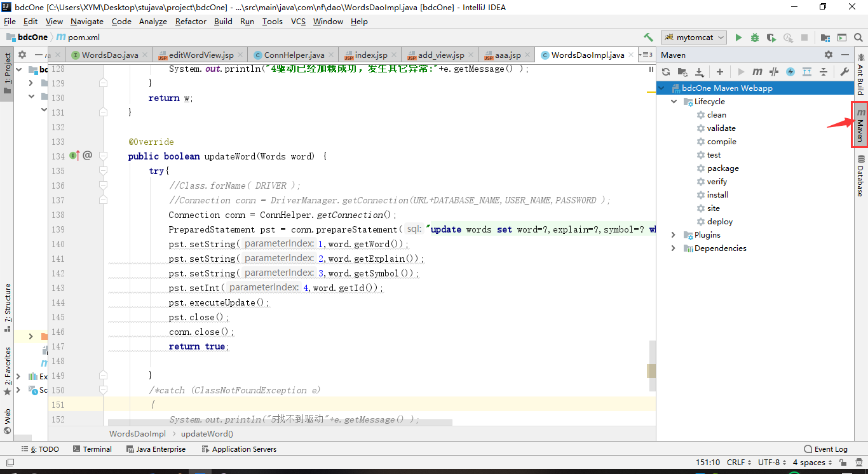
Task: Hide the Maven panel with the minimize dash
Action: [x=844, y=55]
